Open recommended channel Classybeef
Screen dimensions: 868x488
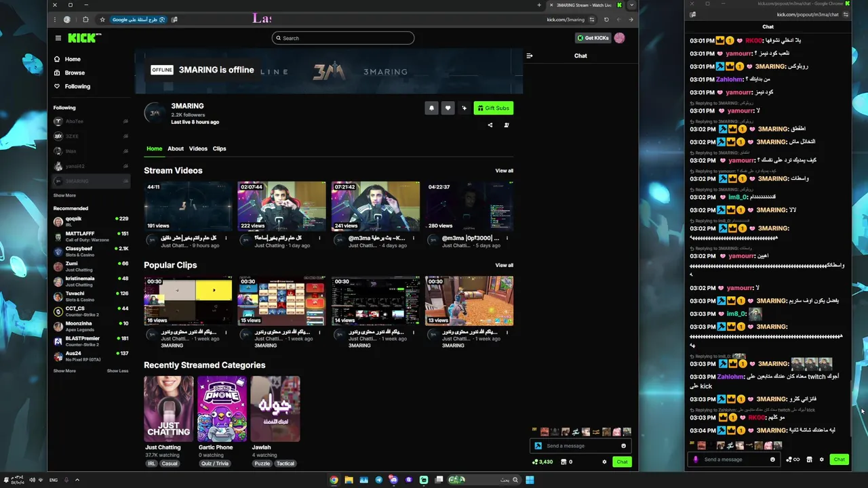click(91, 251)
